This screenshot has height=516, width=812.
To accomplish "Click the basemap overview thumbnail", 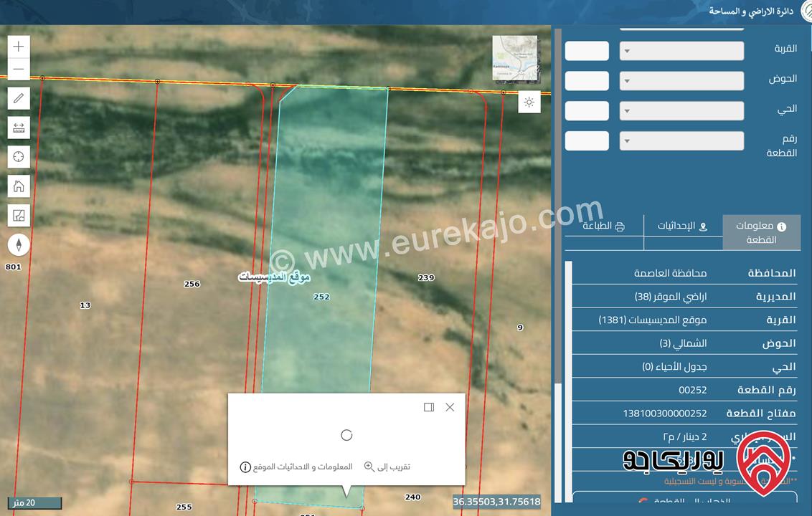I will point(514,58).
